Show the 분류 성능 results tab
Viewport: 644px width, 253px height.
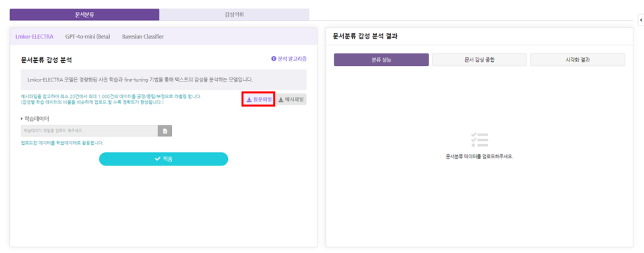click(381, 59)
